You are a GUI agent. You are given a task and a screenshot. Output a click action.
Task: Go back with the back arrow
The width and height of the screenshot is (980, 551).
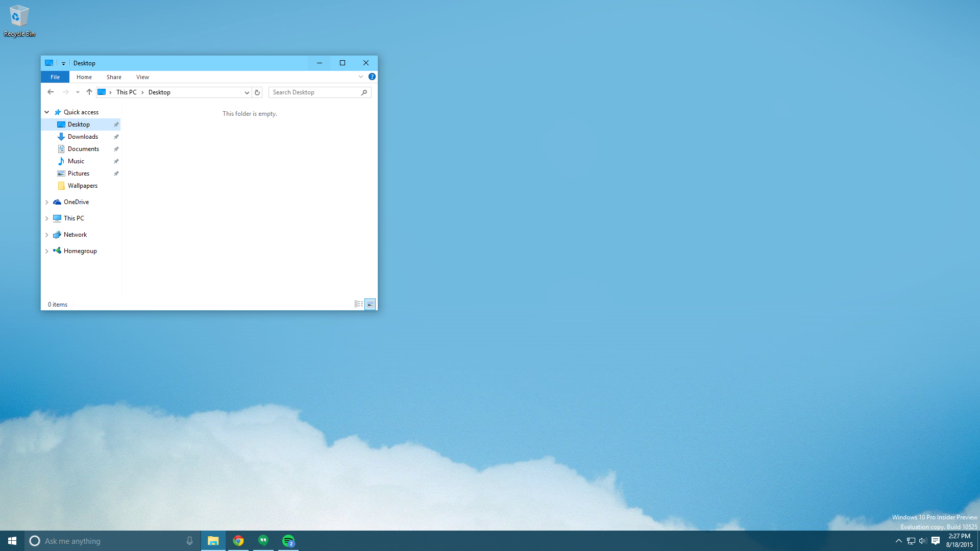click(51, 92)
